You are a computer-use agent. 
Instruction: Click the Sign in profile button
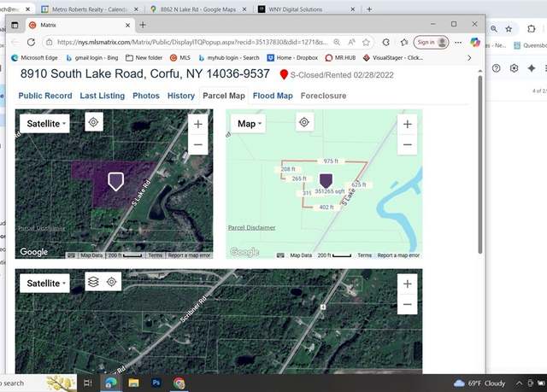click(431, 42)
